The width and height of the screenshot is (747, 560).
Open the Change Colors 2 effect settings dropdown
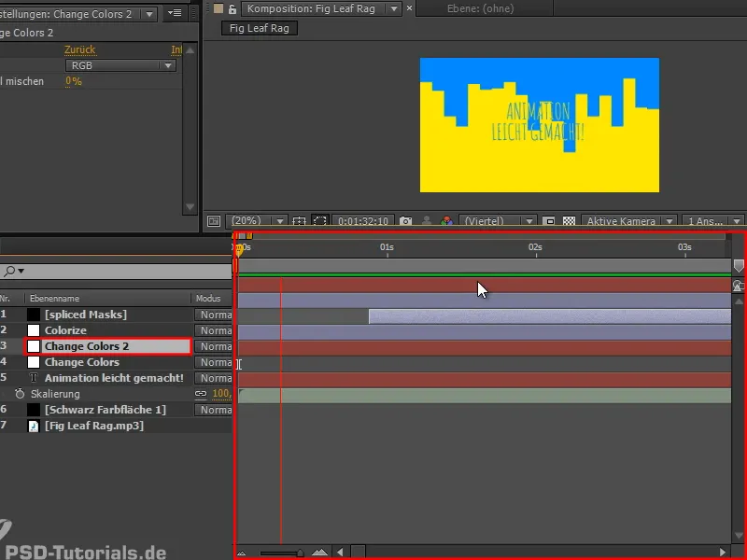pyautogui.click(x=149, y=14)
